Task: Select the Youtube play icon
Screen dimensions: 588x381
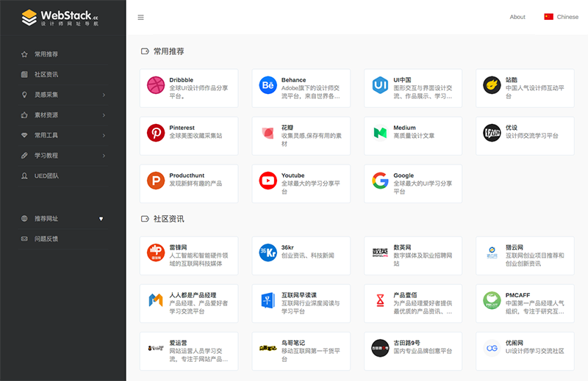Action: click(268, 181)
